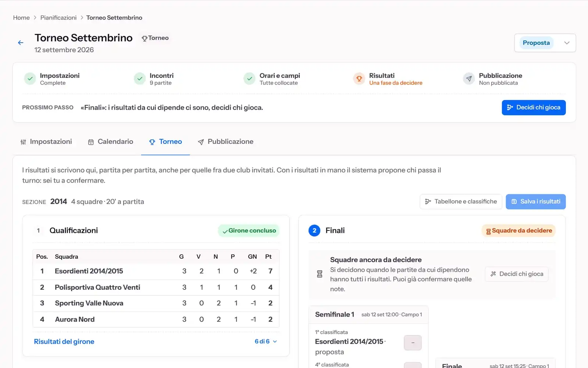Image resolution: width=588 pixels, height=368 pixels.
Task: Click the back arrow beside Torneo Settembrino
Action: point(21,43)
